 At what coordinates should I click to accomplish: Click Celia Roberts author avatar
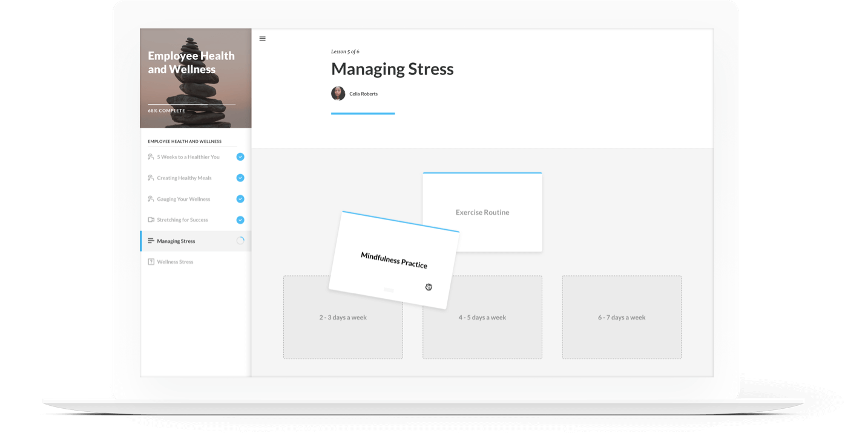[338, 93]
